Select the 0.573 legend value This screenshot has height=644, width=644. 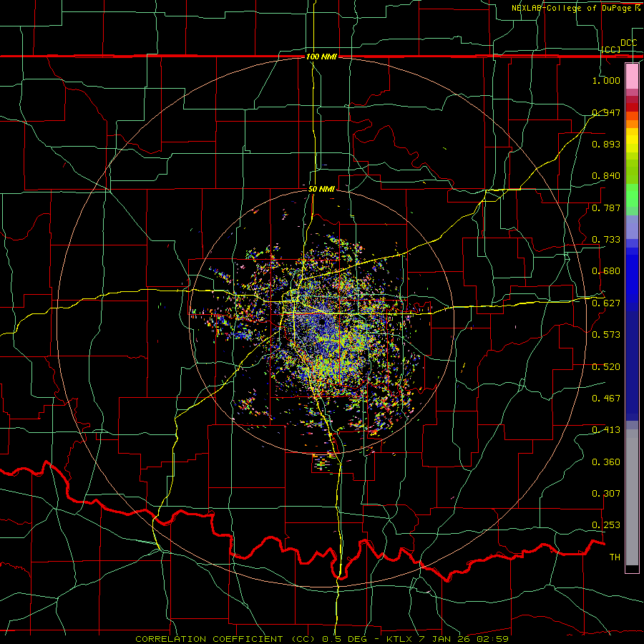pos(606,335)
